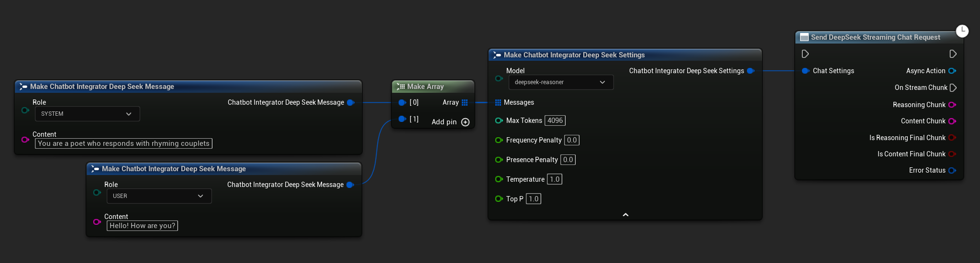Collapse the DeepSeek Settings node advanced pins
980x263 pixels.
click(625, 215)
